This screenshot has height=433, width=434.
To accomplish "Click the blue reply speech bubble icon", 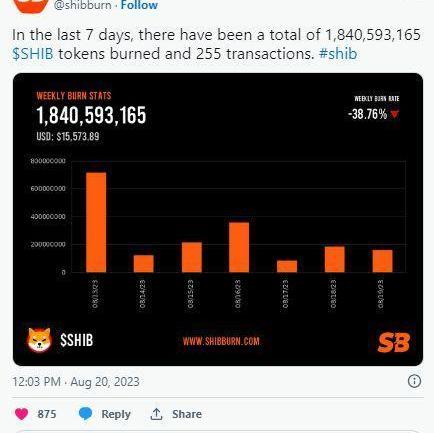I will point(85,414).
